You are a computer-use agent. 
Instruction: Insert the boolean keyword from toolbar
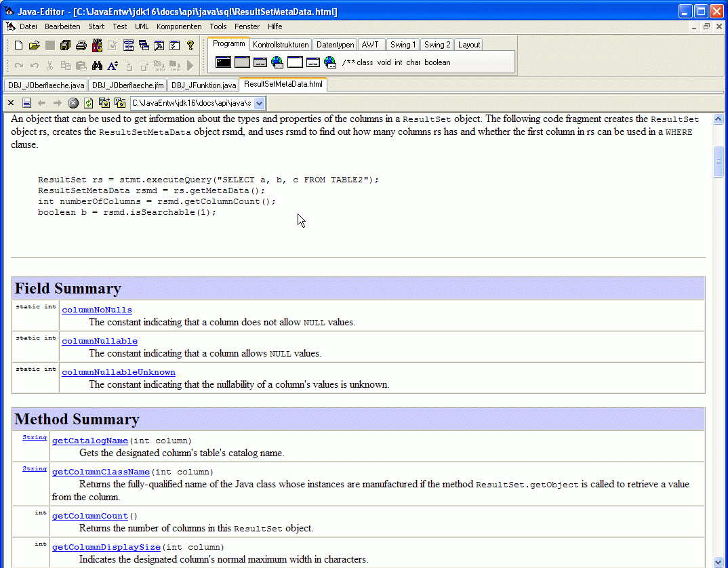point(437,62)
